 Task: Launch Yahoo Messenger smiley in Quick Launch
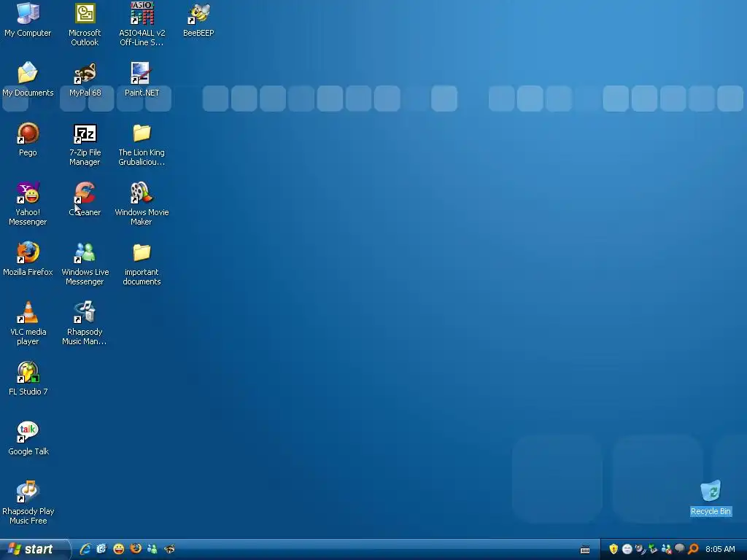[119, 549]
